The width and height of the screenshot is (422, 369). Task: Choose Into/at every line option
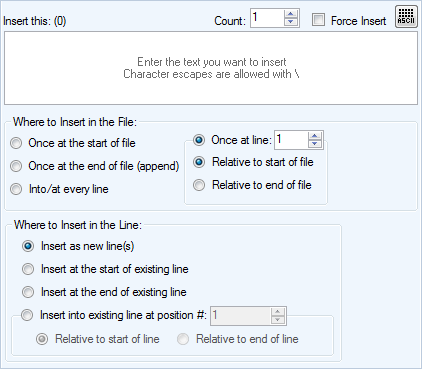59,189
